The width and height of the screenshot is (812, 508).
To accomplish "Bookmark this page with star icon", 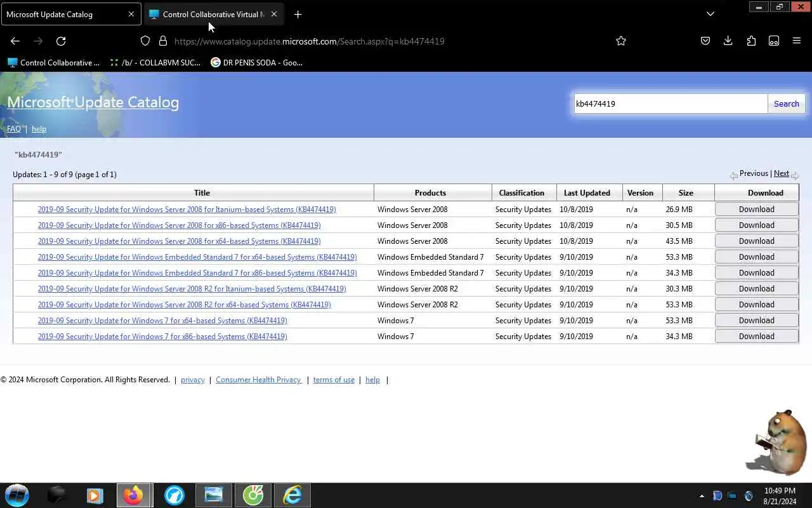I will (621, 41).
